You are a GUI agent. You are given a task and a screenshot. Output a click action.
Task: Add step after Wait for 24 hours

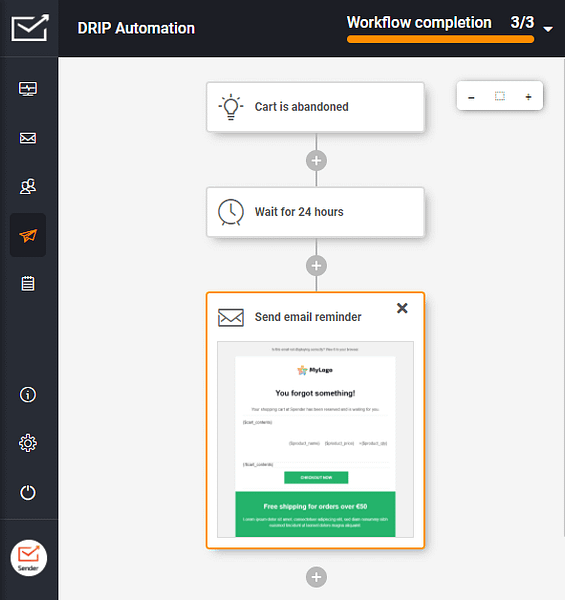pos(316,266)
